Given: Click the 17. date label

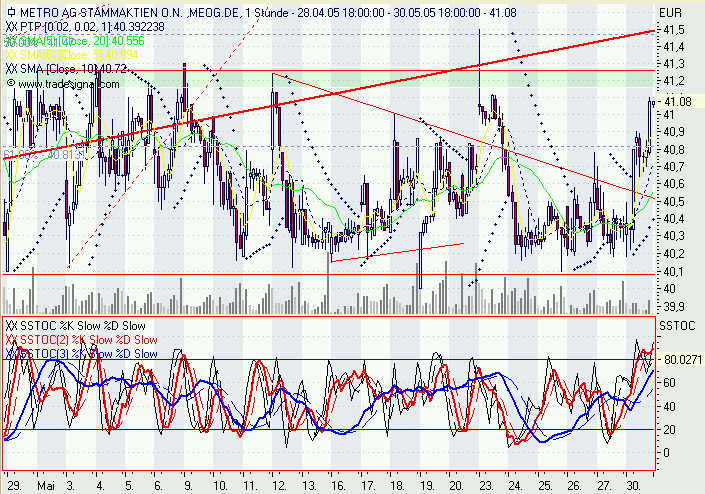Looking at the screenshot, I should point(368,486).
